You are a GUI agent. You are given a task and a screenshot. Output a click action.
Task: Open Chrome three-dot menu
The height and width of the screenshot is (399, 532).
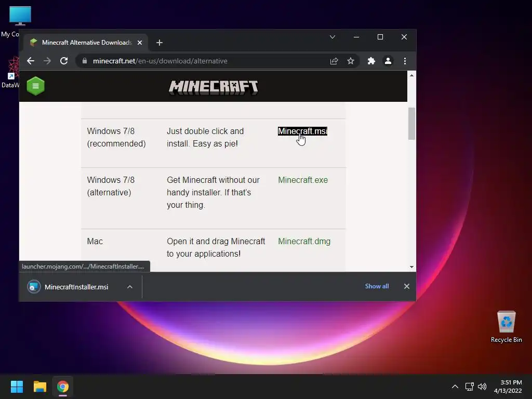[x=405, y=61]
